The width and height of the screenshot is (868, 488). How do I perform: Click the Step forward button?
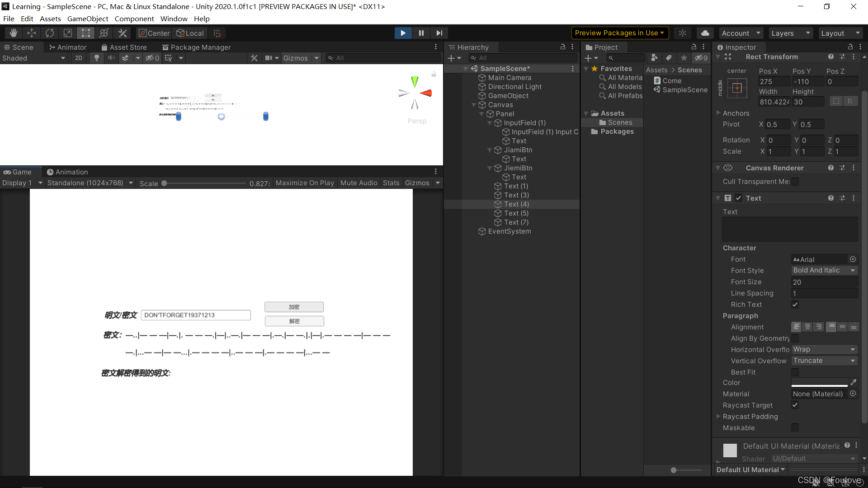pyautogui.click(x=439, y=33)
